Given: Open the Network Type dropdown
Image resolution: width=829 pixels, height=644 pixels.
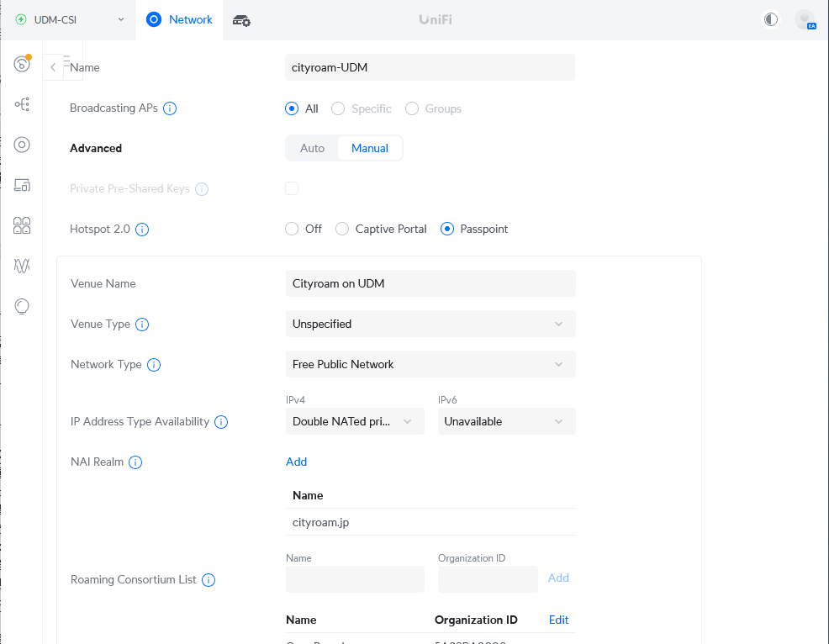Looking at the screenshot, I should click(430, 364).
